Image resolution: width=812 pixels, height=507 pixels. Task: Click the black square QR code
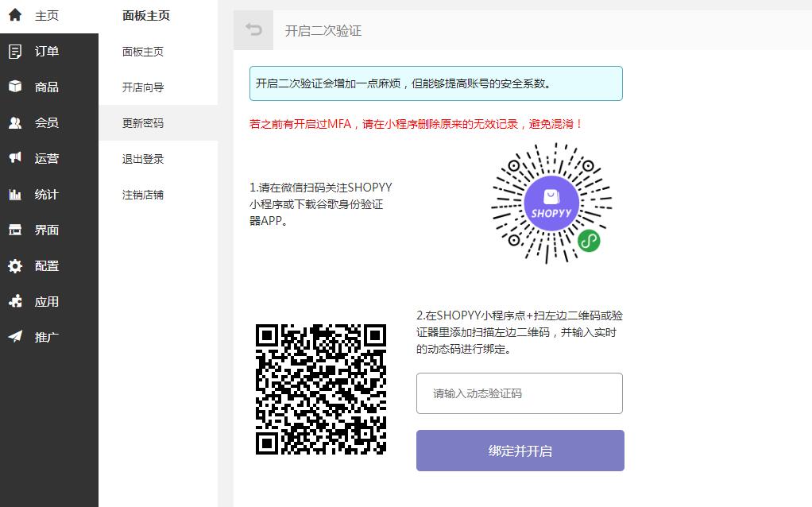coord(321,389)
